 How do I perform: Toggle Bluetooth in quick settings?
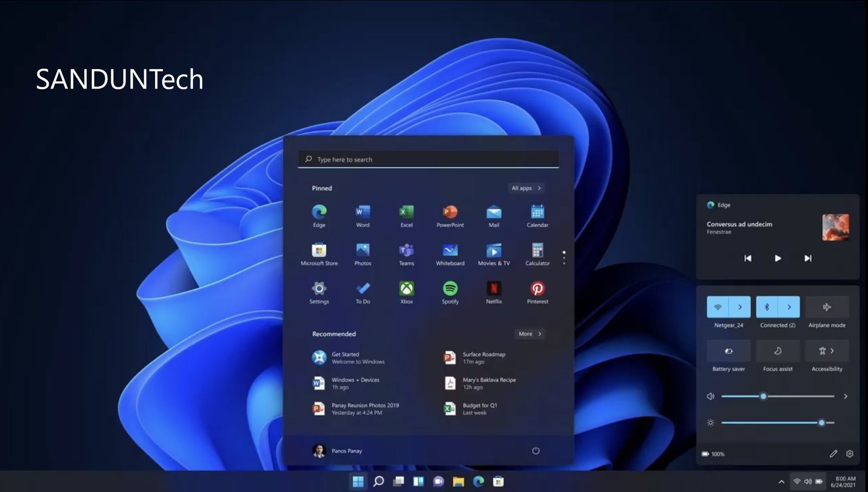[x=767, y=307]
